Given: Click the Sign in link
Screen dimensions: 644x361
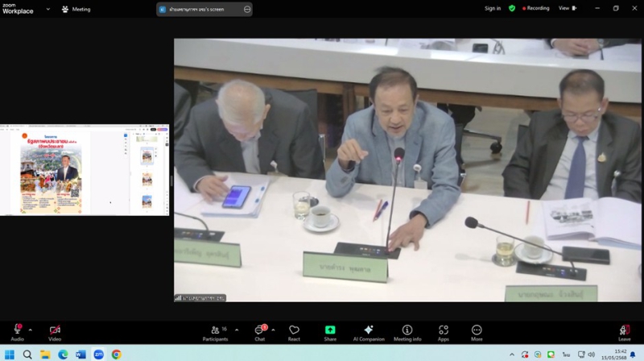Looking at the screenshot, I should click(x=492, y=8).
